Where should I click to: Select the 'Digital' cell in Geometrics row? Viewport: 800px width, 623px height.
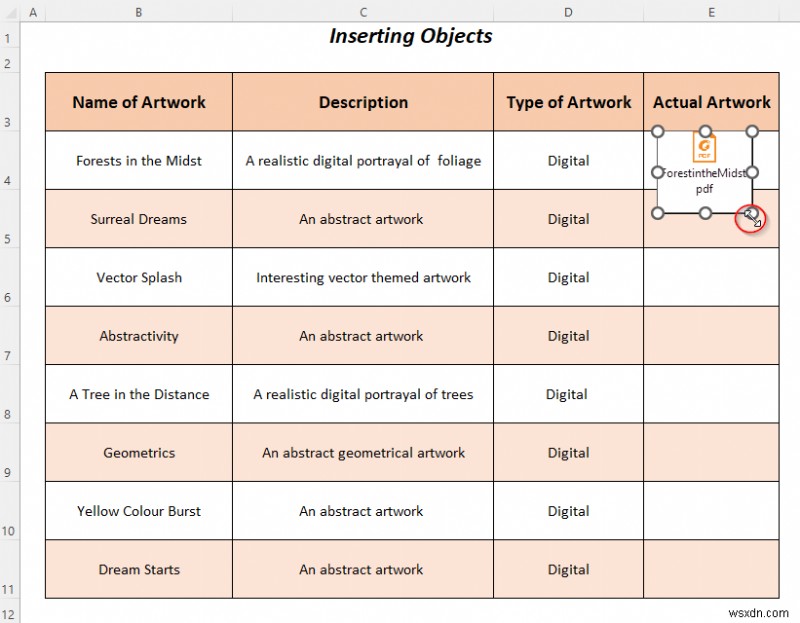(x=568, y=452)
